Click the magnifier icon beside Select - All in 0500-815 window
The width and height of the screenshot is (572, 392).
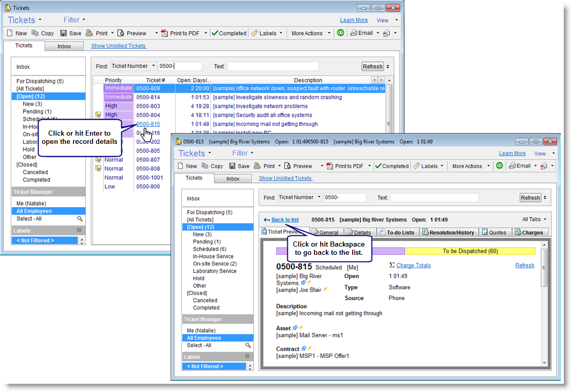(248, 345)
